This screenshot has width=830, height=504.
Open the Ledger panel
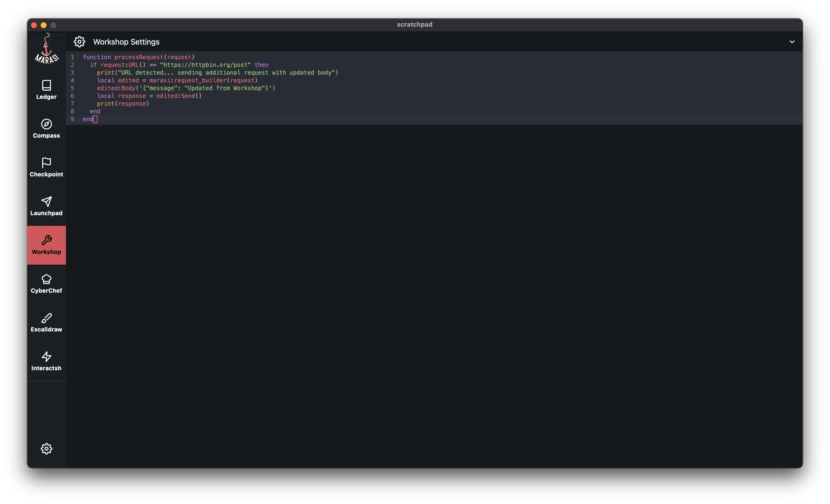point(47,90)
